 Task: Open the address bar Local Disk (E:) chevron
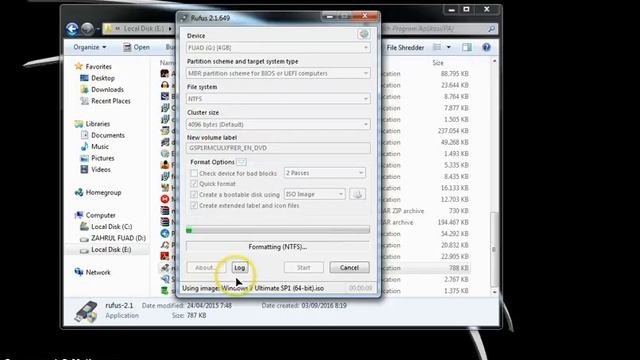coord(170,29)
